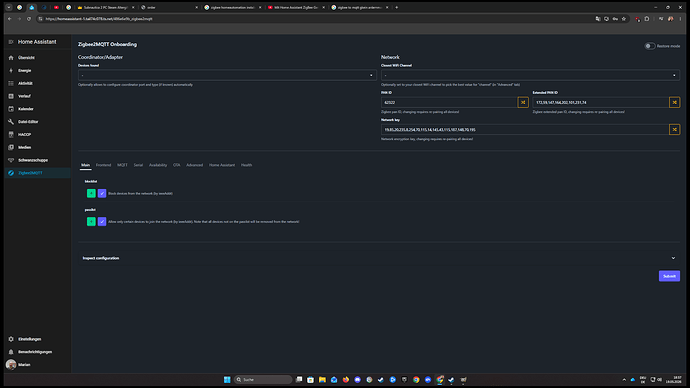Add an entry to the blocklist
The width and height of the screenshot is (690, 388).
(91, 193)
